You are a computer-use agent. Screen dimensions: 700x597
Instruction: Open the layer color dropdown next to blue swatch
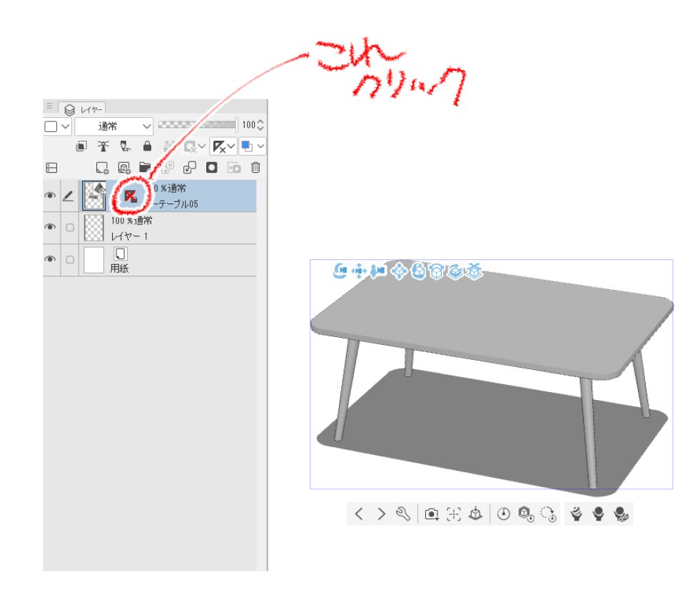point(260,146)
